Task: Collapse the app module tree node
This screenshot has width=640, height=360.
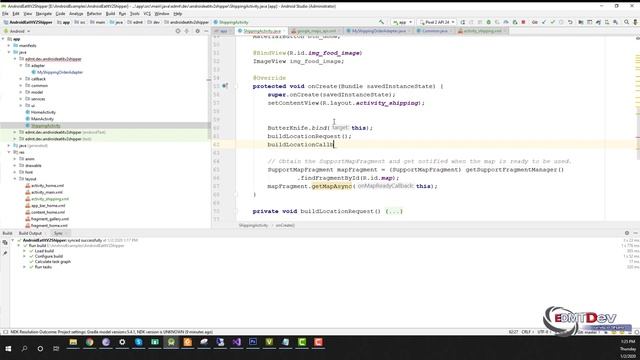Action: click(x=4, y=39)
